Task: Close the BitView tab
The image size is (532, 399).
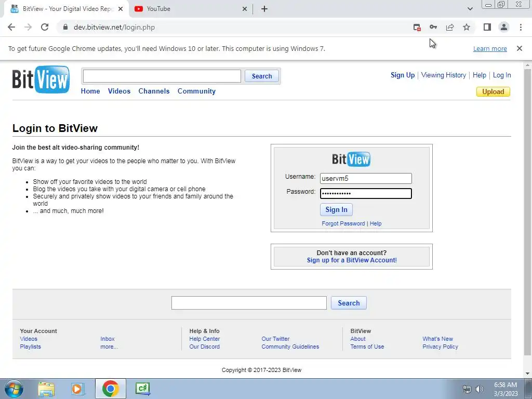Action: [121, 9]
